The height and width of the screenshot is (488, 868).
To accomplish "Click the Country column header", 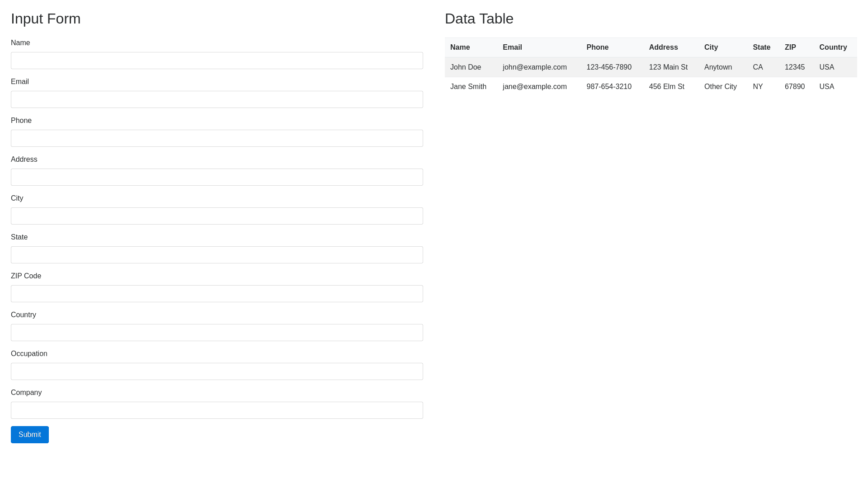I will tap(833, 47).
